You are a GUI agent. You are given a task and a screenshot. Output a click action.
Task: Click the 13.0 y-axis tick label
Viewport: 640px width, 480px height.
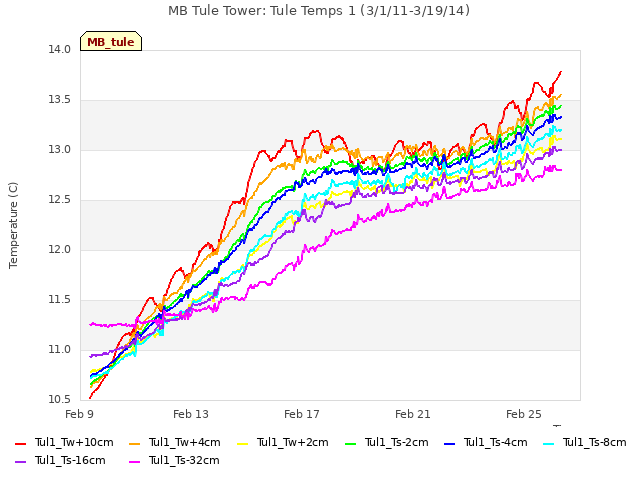click(x=60, y=150)
